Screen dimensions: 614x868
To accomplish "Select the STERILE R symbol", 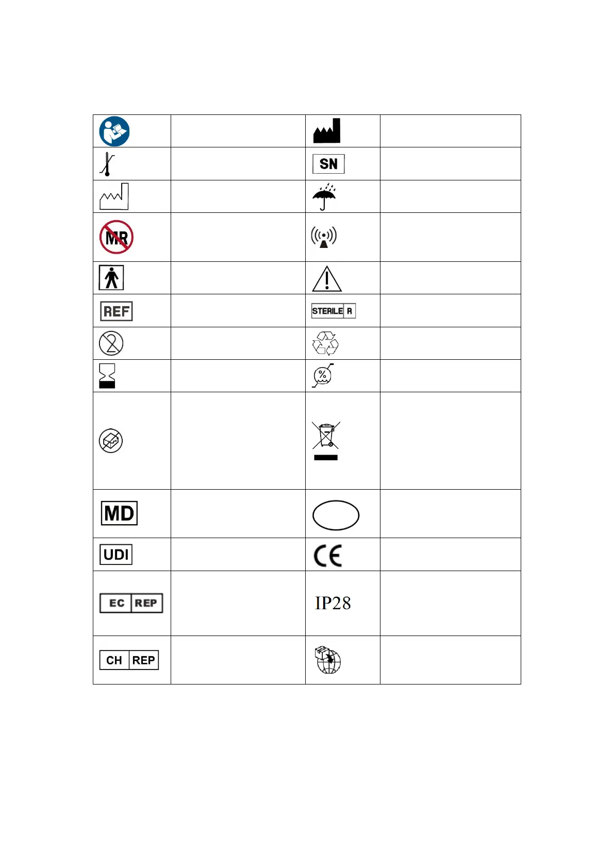I will [x=334, y=311].
